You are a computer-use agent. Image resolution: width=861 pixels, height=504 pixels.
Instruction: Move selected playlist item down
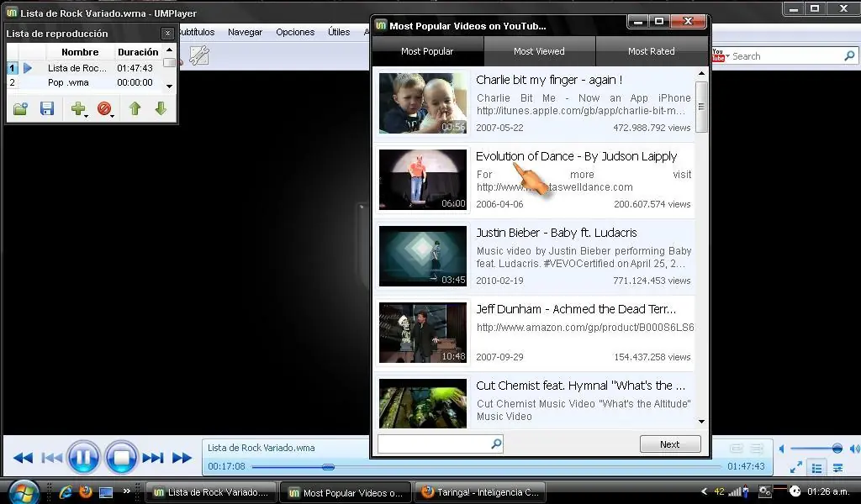[161, 108]
